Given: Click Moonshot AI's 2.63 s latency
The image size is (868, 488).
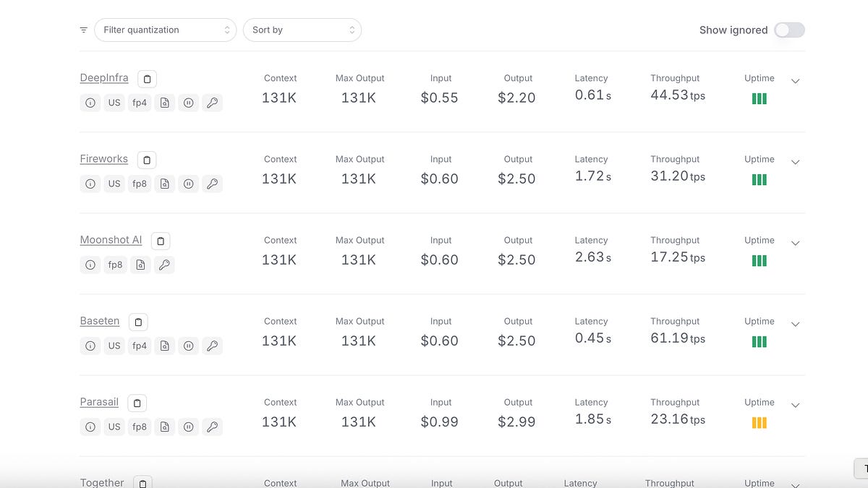Looking at the screenshot, I should (x=593, y=257).
